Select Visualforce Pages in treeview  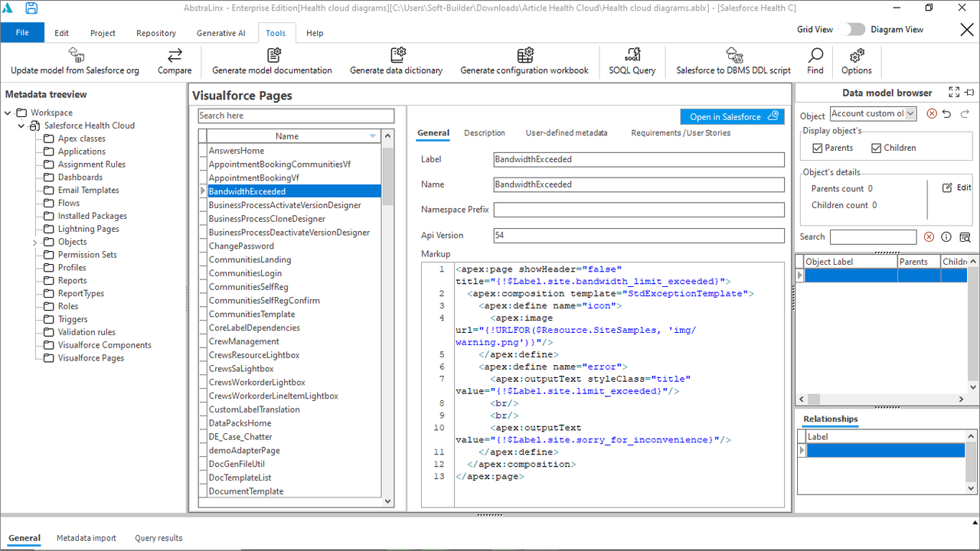coord(90,358)
